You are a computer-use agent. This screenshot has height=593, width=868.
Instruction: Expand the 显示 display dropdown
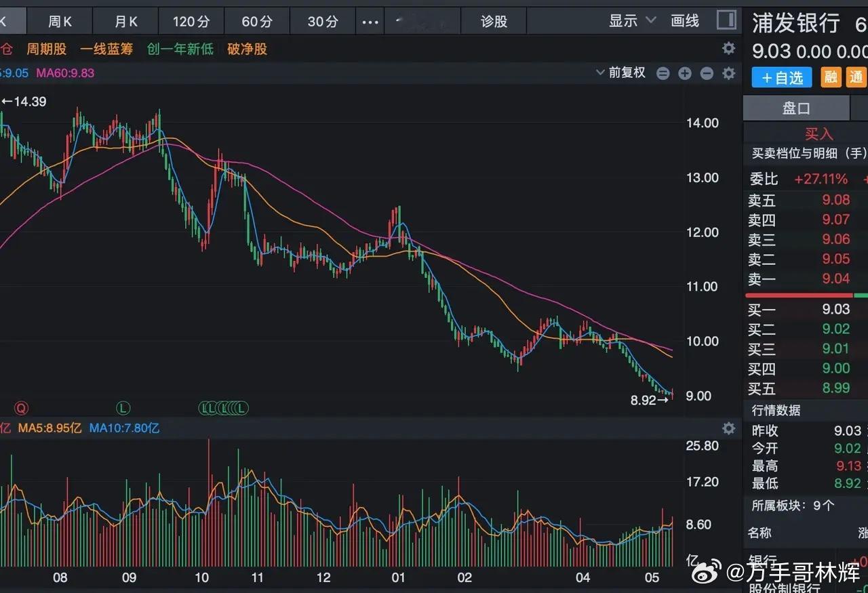632,21
